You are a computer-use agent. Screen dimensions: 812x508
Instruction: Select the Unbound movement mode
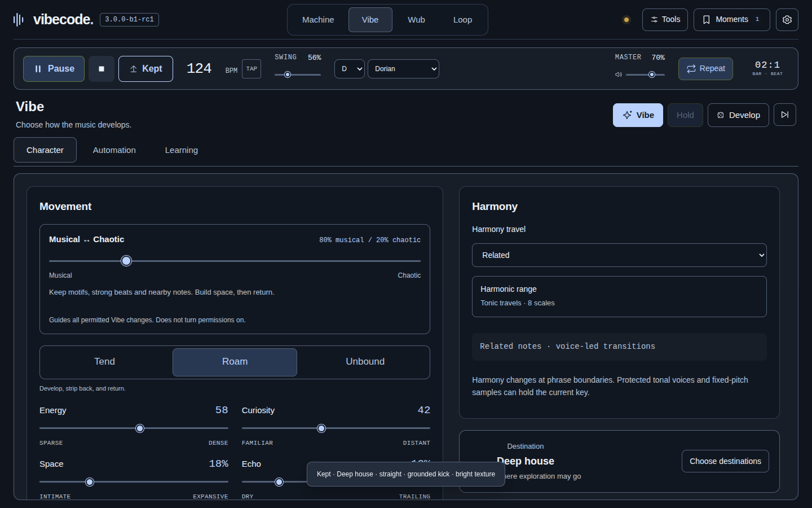[365, 362]
